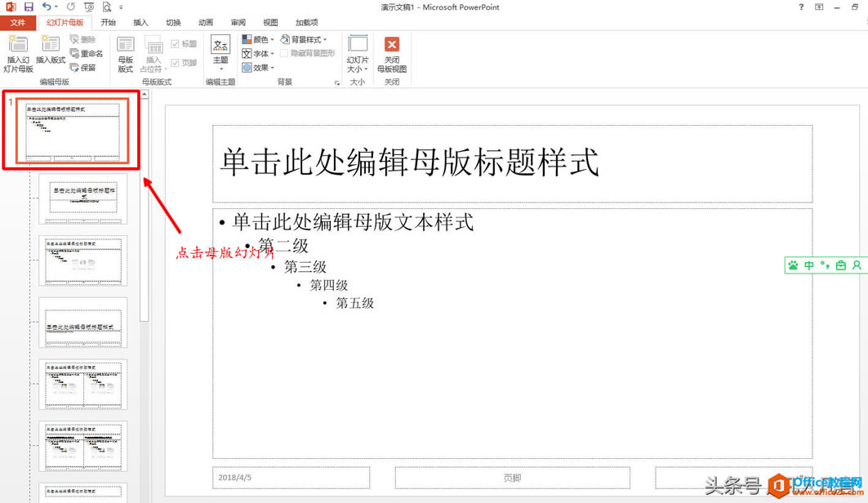Switch to the 视图 tab
868x503 pixels.
[x=271, y=23]
